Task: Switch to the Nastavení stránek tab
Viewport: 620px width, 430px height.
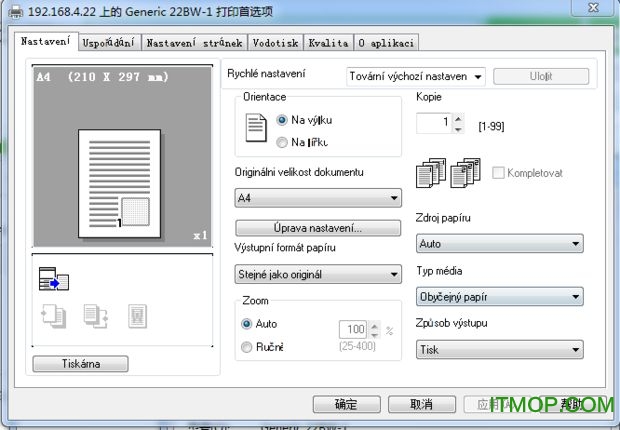Action: pyautogui.click(x=195, y=43)
